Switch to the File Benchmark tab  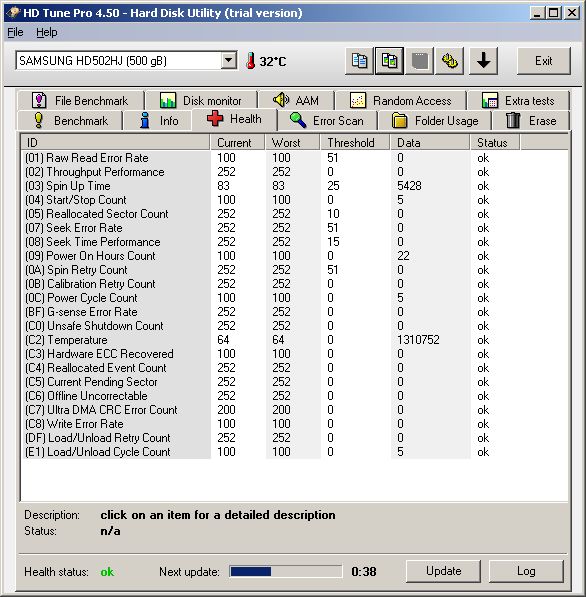coord(80,101)
